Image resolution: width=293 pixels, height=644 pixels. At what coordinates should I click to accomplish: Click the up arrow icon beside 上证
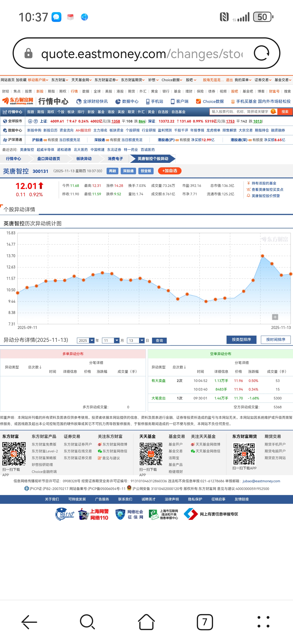tap(36, 121)
